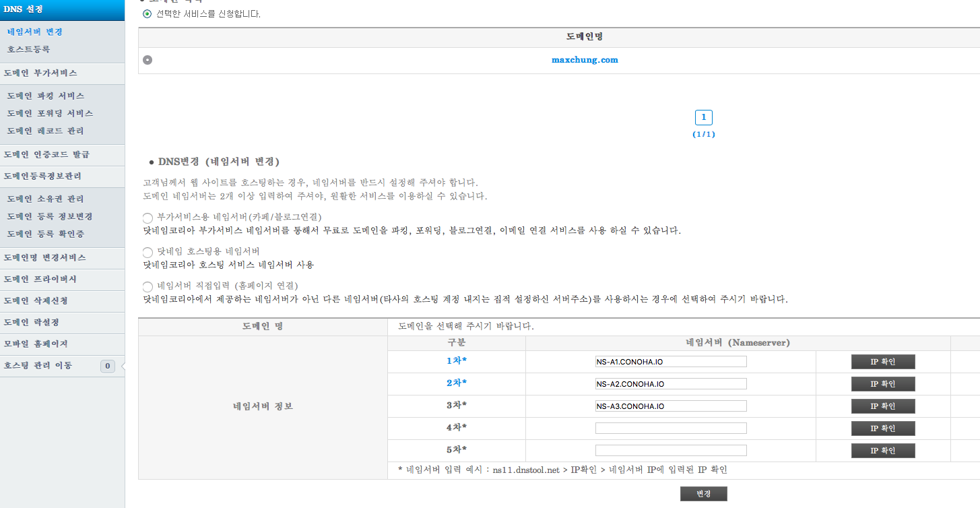Click the 변경 submit button
This screenshot has height=508, width=980.
(x=703, y=494)
